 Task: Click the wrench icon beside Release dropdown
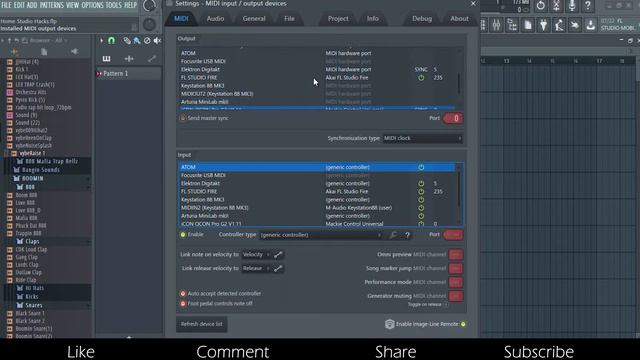(278, 269)
